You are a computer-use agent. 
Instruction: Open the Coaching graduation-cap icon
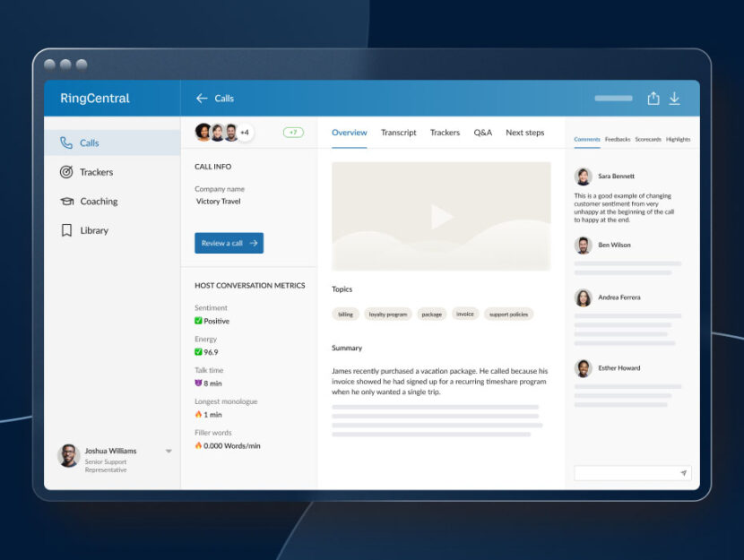point(64,201)
